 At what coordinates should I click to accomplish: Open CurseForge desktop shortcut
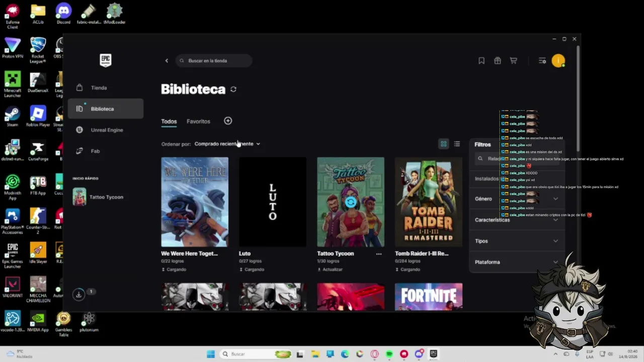pyautogui.click(x=38, y=150)
